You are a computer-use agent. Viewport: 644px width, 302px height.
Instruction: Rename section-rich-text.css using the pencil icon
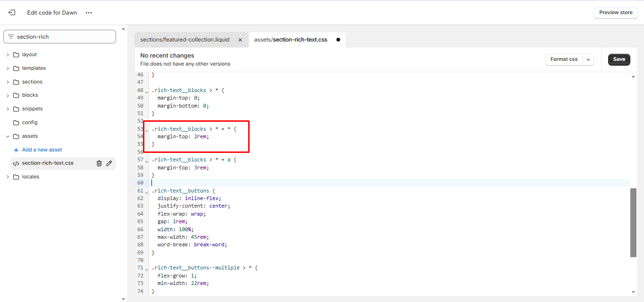(x=109, y=163)
